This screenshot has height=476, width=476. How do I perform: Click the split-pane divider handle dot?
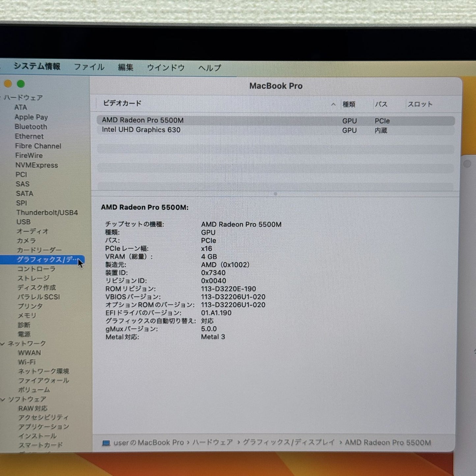click(x=276, y=194)
